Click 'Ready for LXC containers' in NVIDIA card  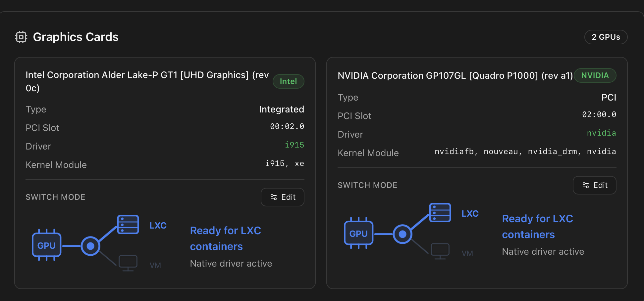pyautogui.click(x=537, y=227)
